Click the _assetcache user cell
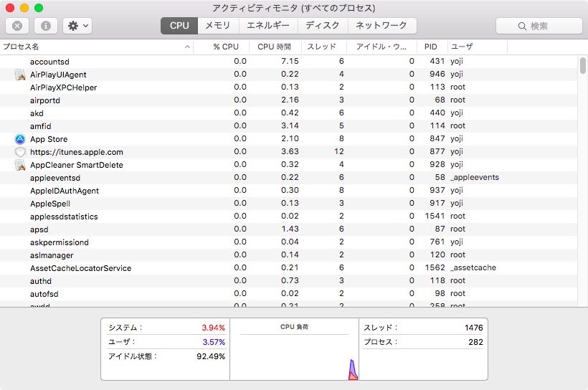Viewport: 588px width, 390px height. 473,267
